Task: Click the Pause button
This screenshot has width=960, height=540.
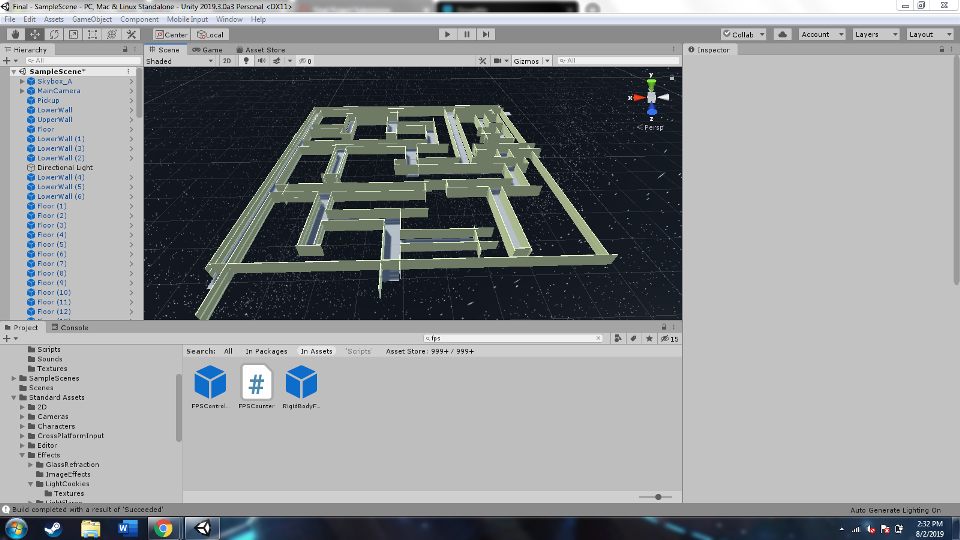Action: tap(466, 34)
